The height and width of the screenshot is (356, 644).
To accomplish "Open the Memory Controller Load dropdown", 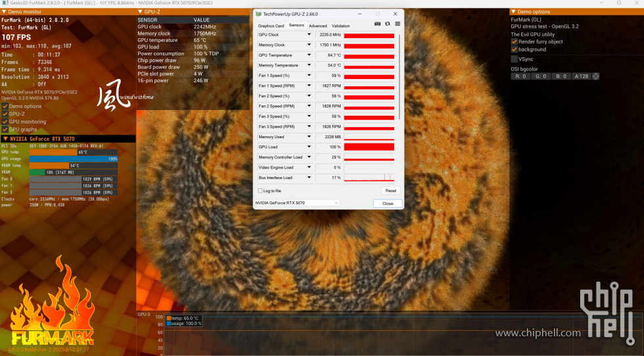I will click(x=309, y=157).
